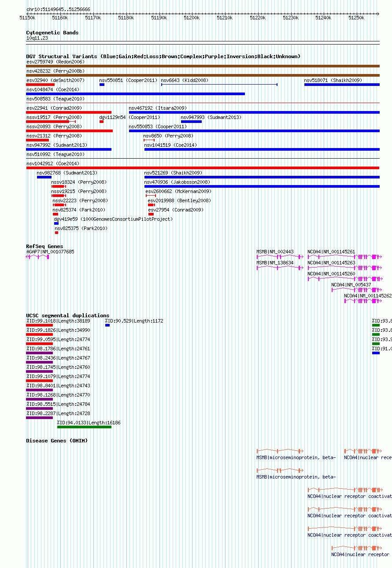
Task: Click the Disease Genes (OMIM) track title
Action: pyautogui.click(x=57, y=441)
